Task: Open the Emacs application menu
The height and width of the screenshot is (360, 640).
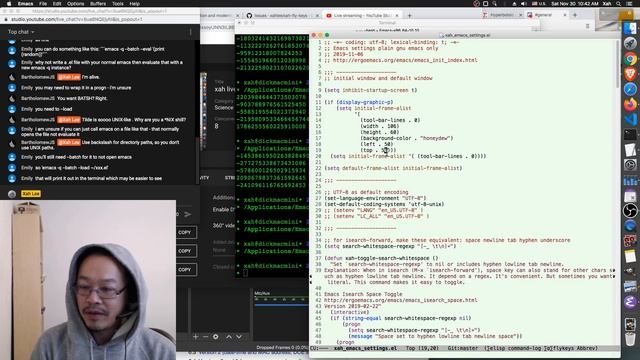Action: pyautogui.click(x=25, y=4)
